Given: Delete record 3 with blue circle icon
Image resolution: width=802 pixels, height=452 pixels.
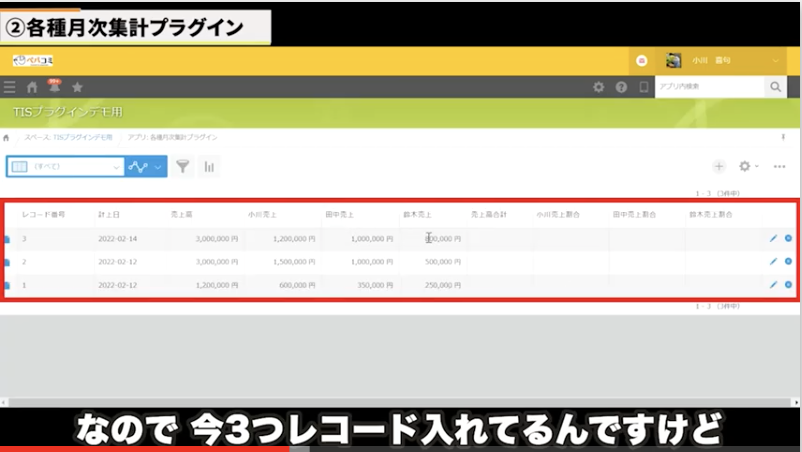Looking at the screenshot, I should [x=788, y=238].
